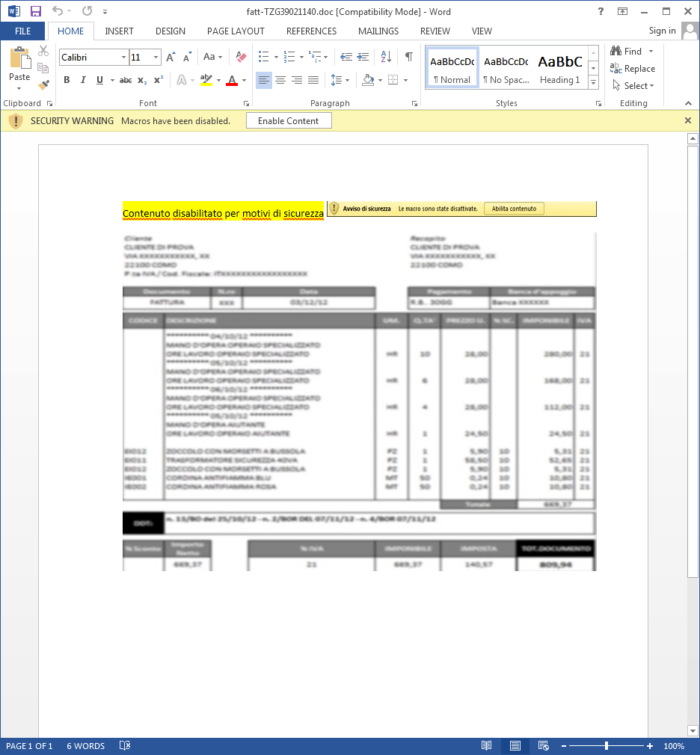This screenshot has width=700, height=755.
Task: Open Line Spacing dropdown
Action: [x=340, y=80]
